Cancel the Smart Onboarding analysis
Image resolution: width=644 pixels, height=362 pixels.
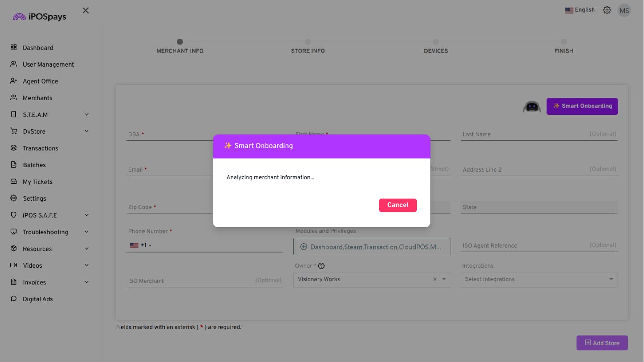pyautogui.click(x=397, y=205)
